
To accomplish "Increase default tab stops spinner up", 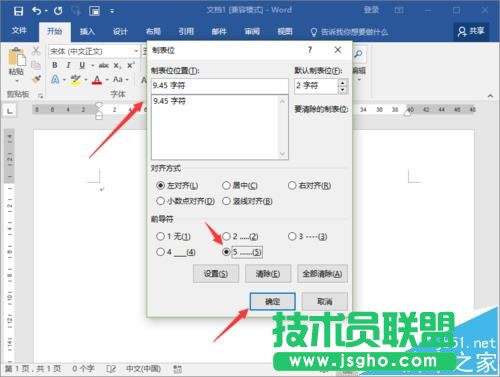I will [343, 83].
